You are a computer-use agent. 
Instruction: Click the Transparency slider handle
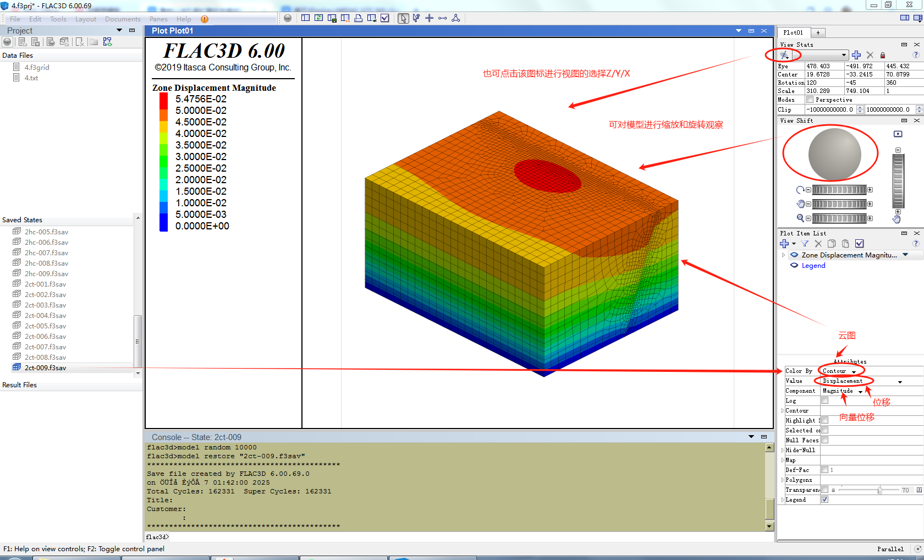coord(880,490)
